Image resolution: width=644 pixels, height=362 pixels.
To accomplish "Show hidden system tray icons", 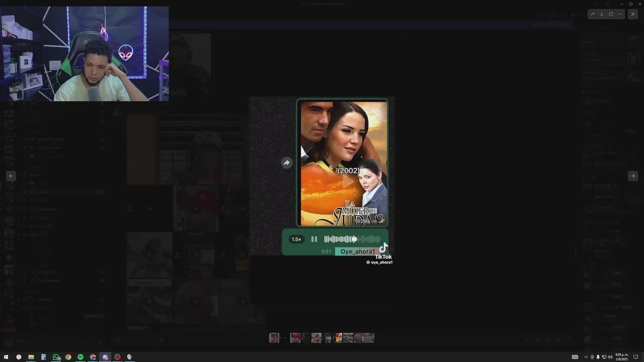I will coord(586,357).
